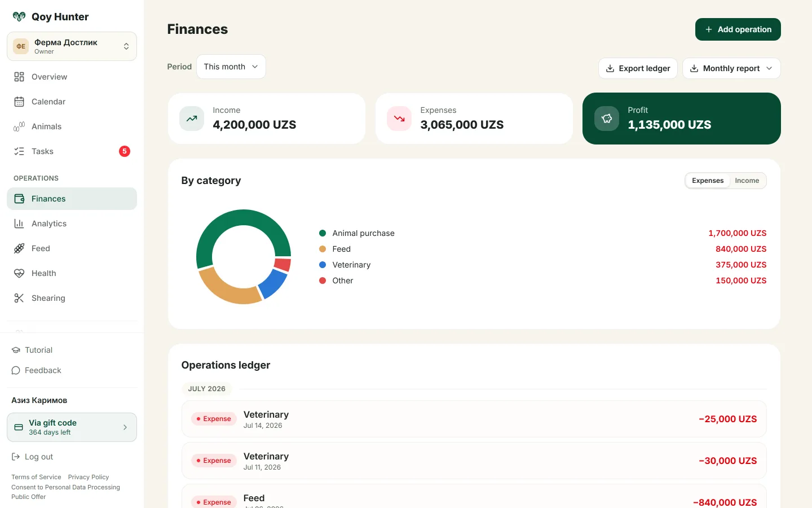This screenshot has height=508, width=812.
Task: Click the green Animal purchase legend dot
Action: [x=323, y=233]
